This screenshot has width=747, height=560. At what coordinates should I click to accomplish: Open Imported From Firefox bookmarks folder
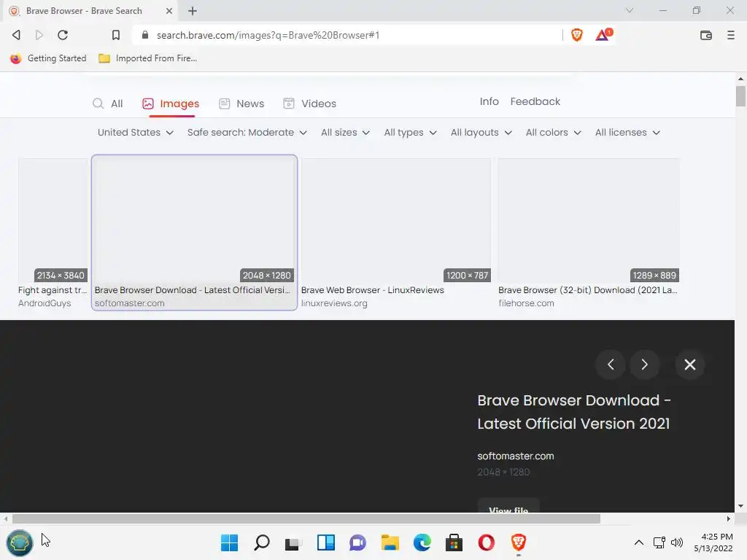point(147,58)
